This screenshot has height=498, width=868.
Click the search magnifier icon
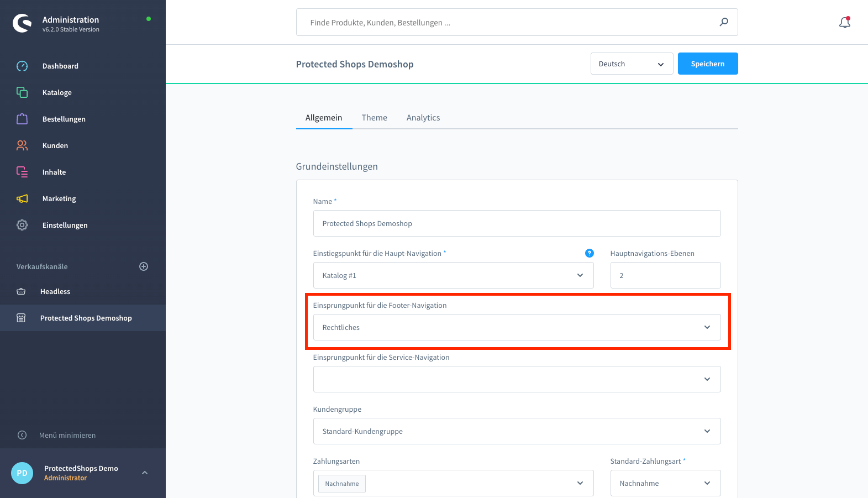click(724, 22)
